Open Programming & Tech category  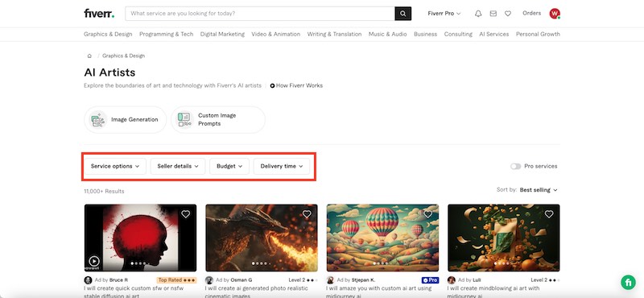(167, 34)
